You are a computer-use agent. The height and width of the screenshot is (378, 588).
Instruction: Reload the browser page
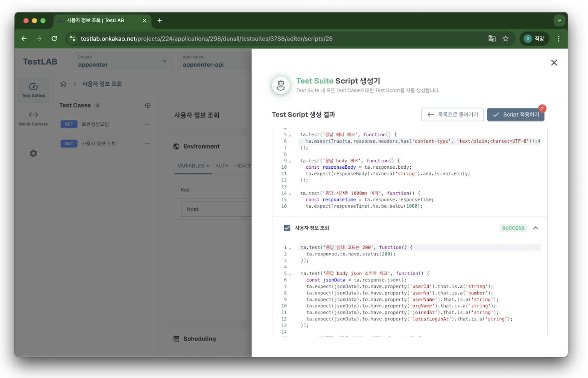(54, 39)
